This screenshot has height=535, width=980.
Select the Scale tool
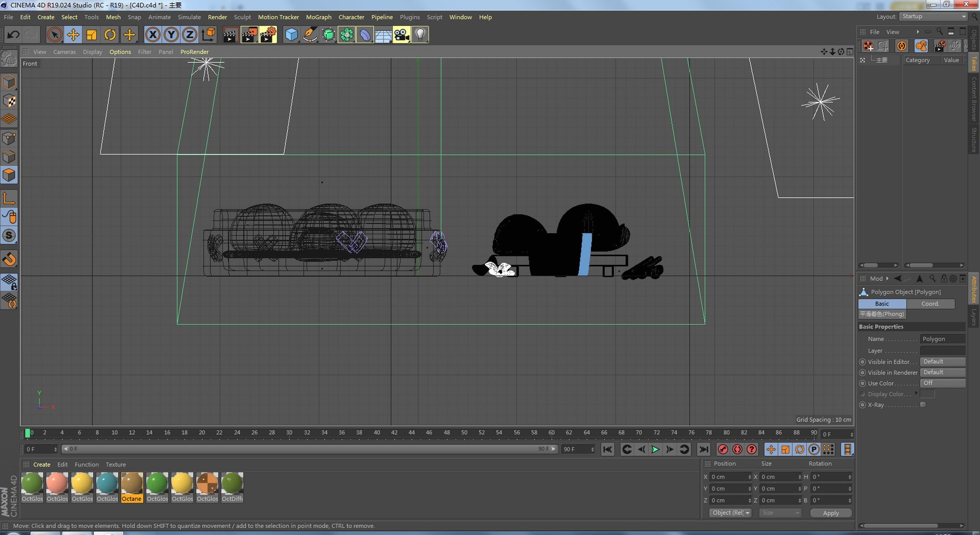[91, 35]
